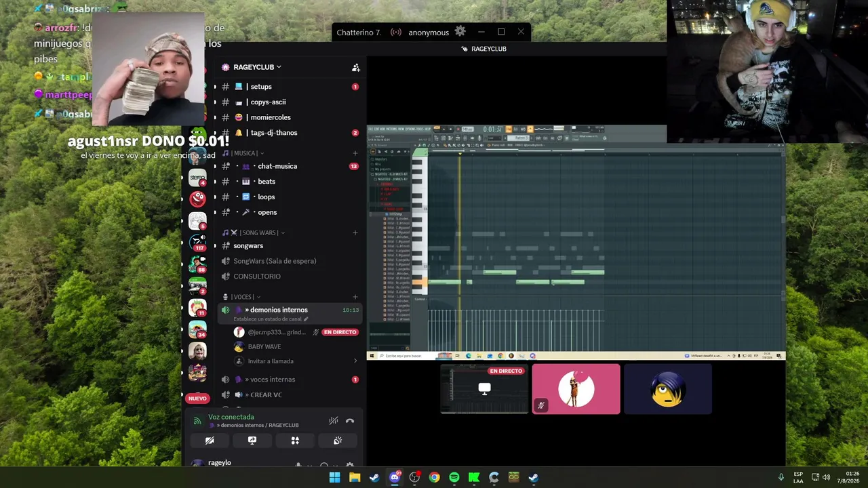Disconnect from voice with hang-up icon

350,421
